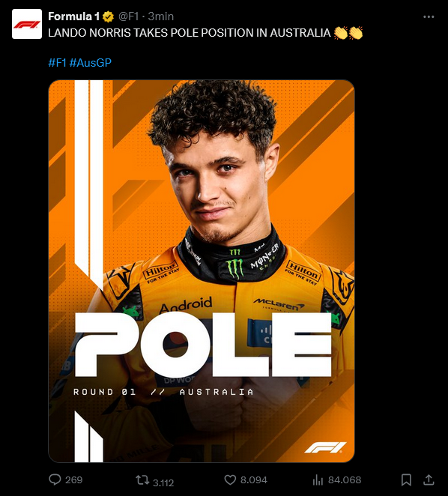448x496 pixels.
Task: Open the view analytics bar chart icon
Action: [x=318, y=480]
